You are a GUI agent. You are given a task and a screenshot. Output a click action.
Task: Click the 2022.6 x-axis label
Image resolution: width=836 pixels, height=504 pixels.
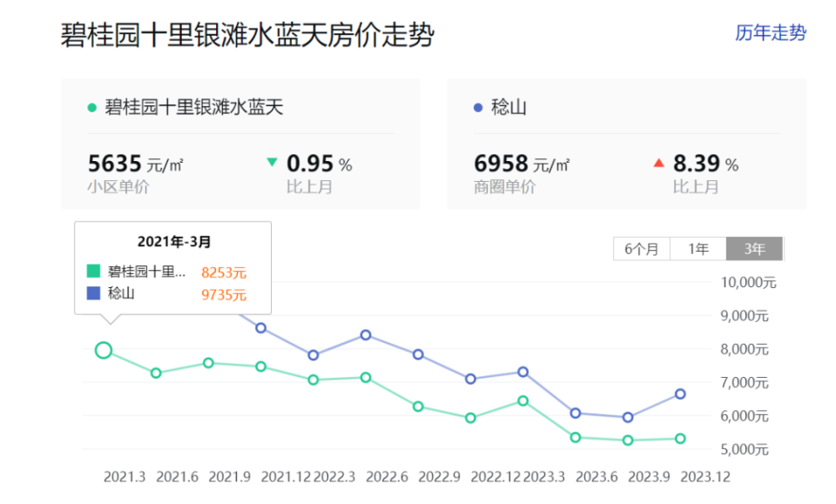[387, 477]
